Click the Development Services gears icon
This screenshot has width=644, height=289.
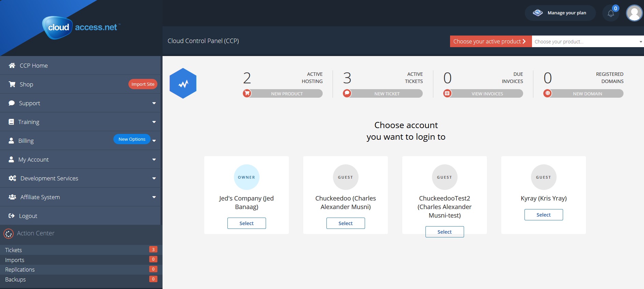[12, 178]
